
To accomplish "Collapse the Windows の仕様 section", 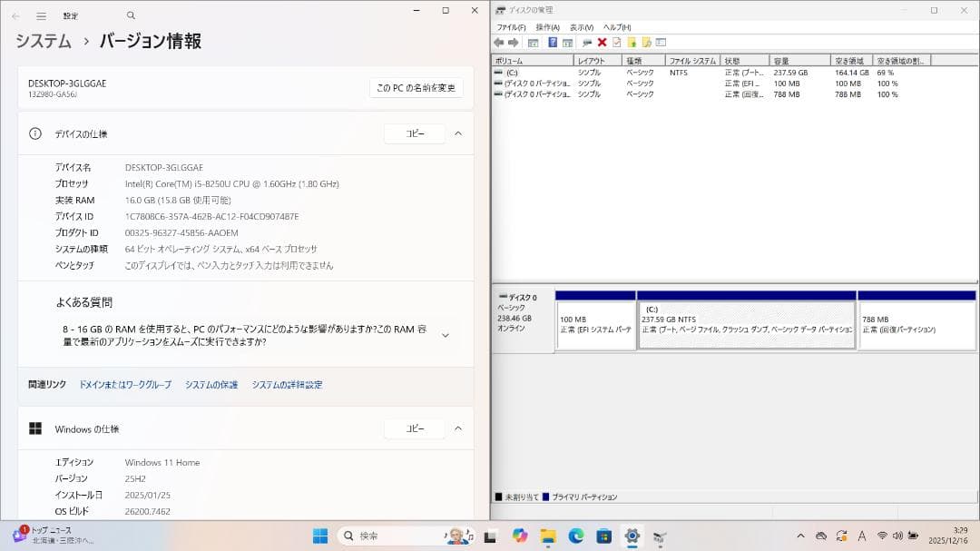I will click(x=459, y=428).
